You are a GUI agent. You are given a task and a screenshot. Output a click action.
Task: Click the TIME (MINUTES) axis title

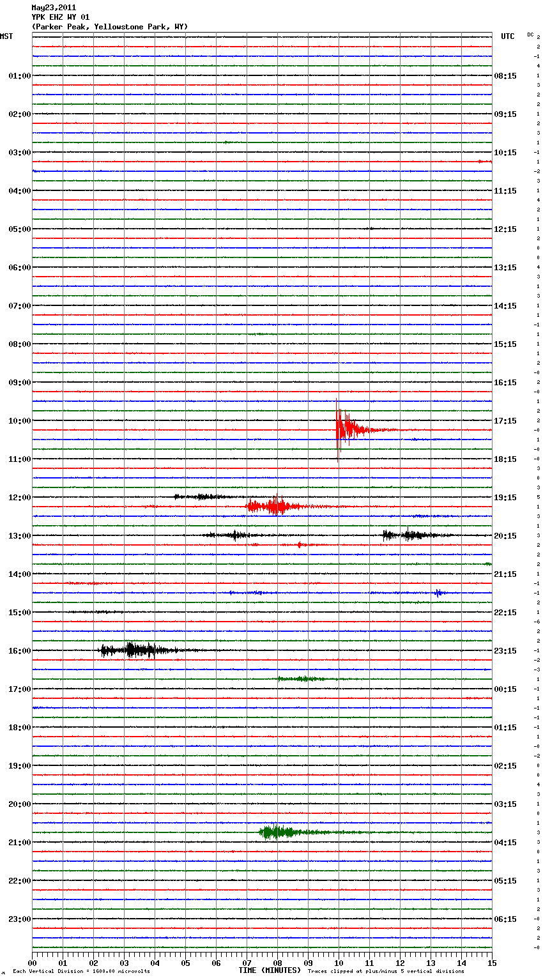270,970
